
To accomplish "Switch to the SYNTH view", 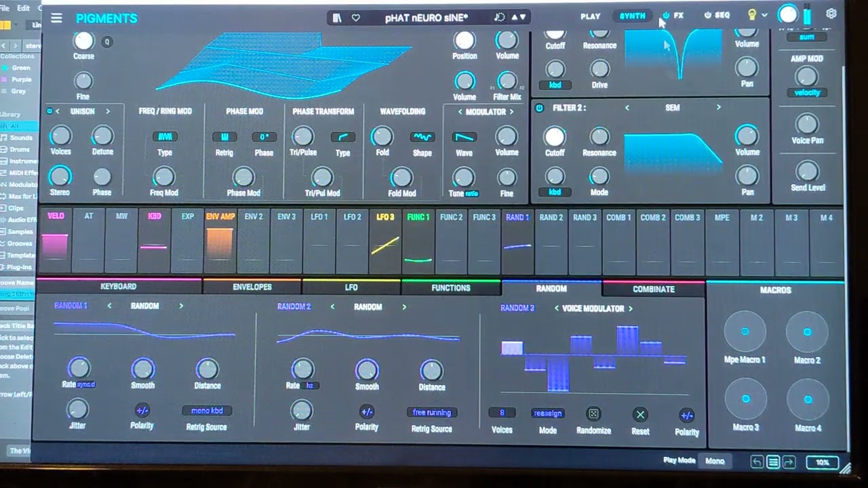I will tap(632, 16).
